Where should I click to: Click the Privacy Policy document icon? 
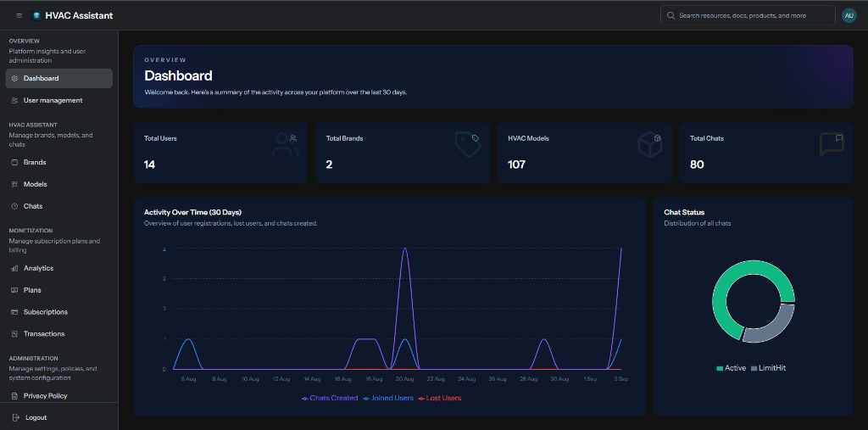coord(14,395)
